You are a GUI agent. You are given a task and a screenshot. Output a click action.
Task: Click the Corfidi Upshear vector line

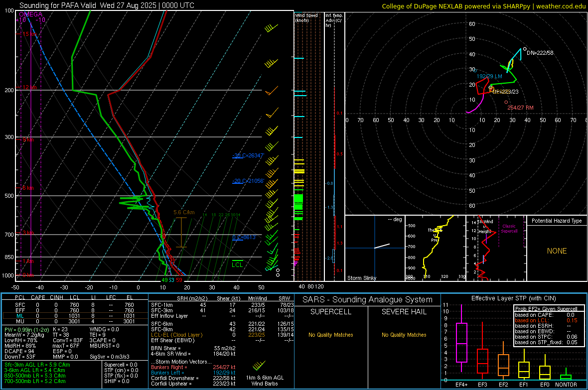[193, 384]
